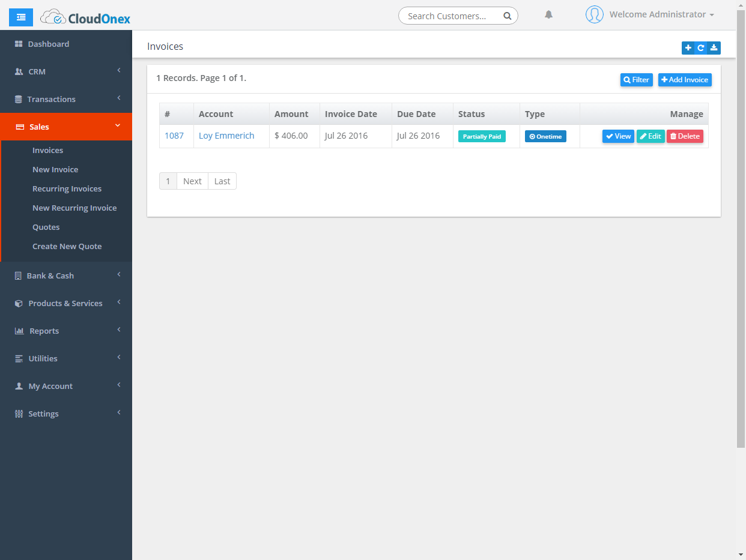Open the Welcome Administrator dropdown

[662, 14]
